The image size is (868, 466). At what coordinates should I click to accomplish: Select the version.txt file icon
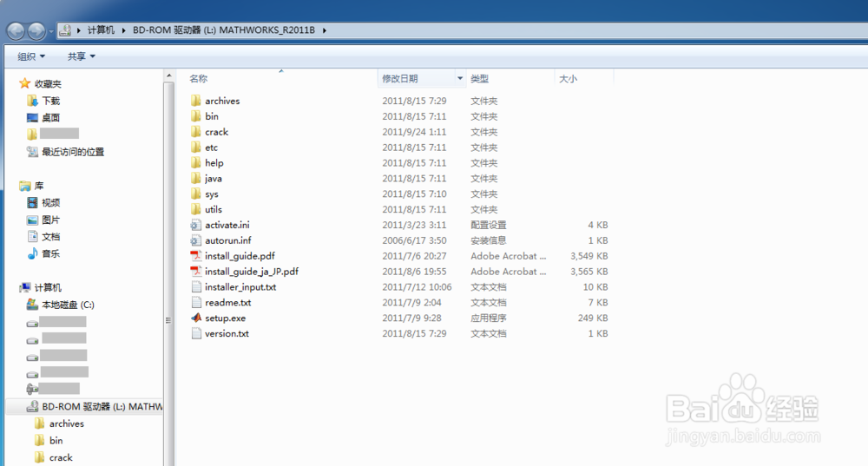(195, 333)
